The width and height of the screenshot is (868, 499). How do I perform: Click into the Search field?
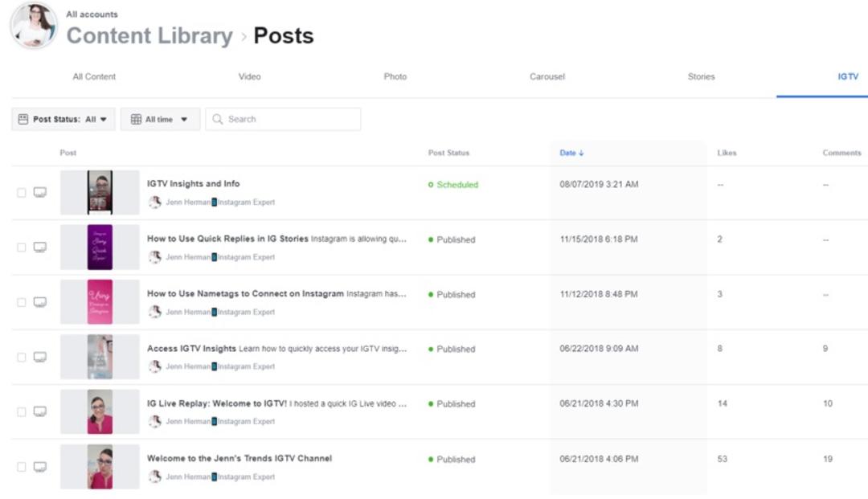[283, 119]
